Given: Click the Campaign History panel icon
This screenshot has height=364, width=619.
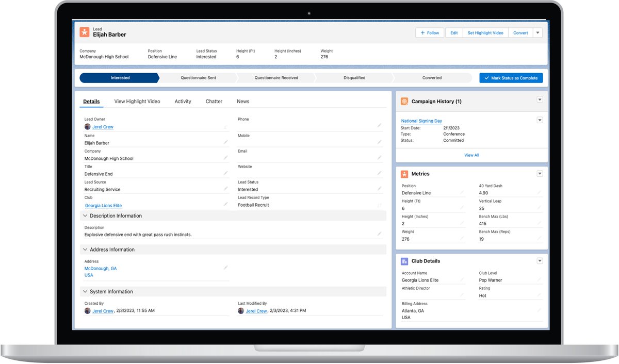Looking at the screenshot, I should coord(404,101).
